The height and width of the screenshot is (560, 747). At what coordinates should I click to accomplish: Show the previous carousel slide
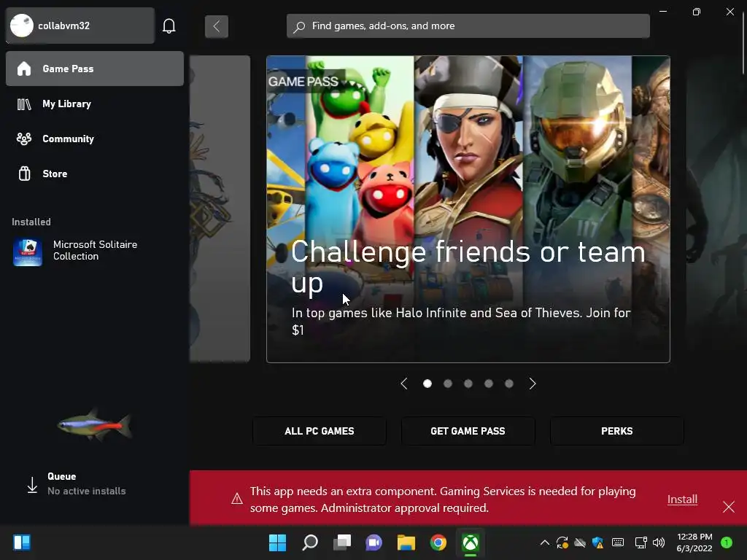click(x=404, y=384)
